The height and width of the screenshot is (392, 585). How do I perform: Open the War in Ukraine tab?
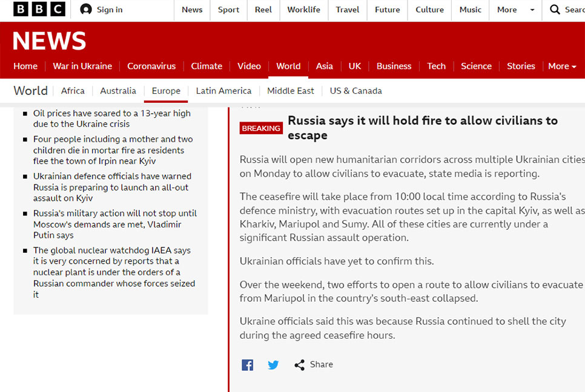pos(82,67)
